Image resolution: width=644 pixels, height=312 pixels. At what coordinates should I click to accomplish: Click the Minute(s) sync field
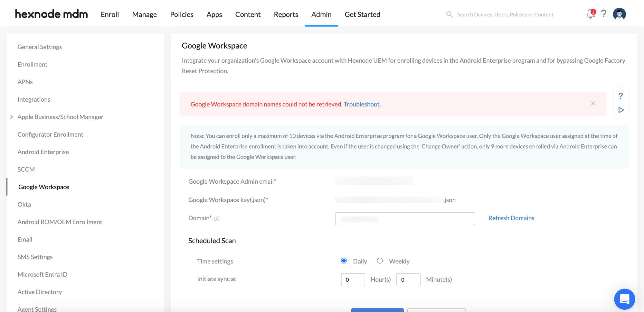pyautogui.click(x=408, y=280)
